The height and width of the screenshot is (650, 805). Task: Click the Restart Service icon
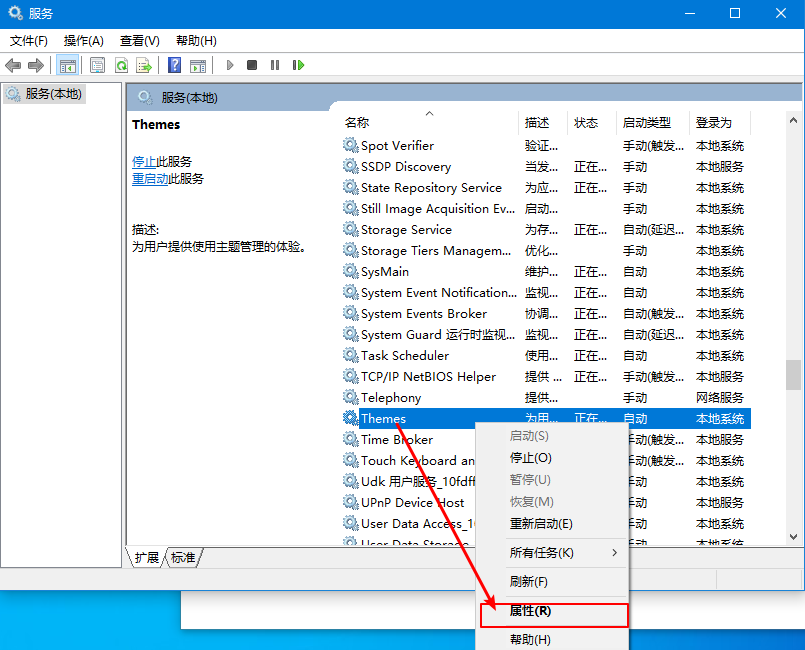pos(298,65)
